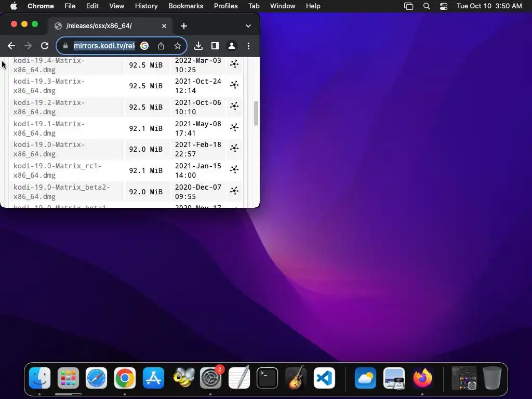532x399 pixels.
Task: Open the File menu
Action: coord(70,6)
